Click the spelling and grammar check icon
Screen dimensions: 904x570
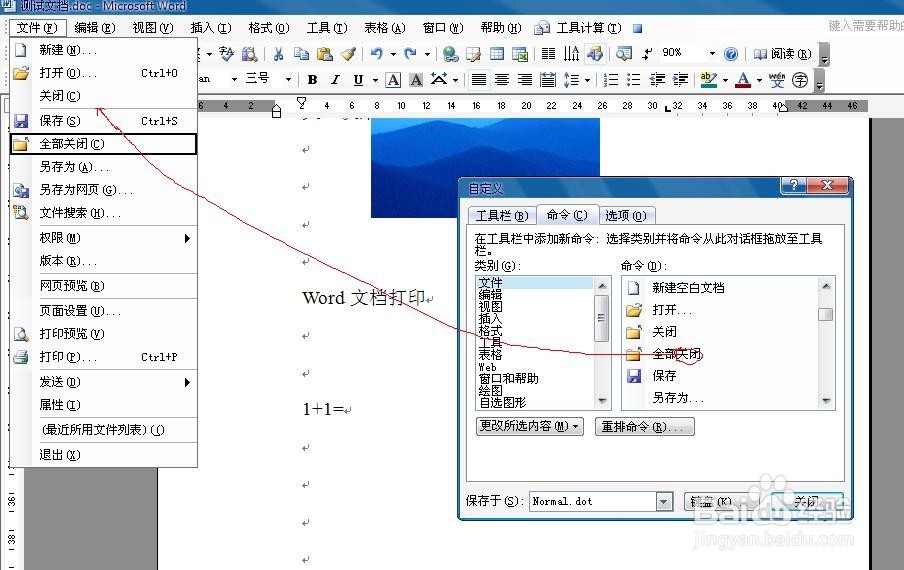pyautogui.click(x=227, y=54)
